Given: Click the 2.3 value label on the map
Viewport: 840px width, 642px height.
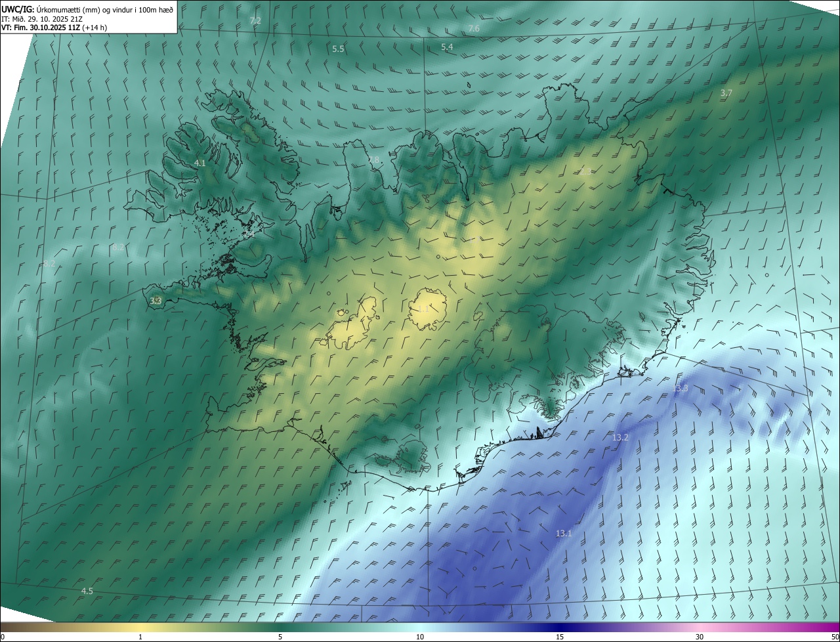Looking at the screenshot, I should (585, 171).
